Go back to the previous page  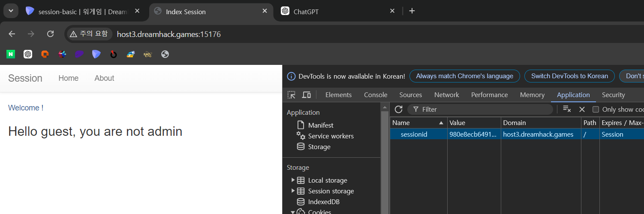(12, 34)
